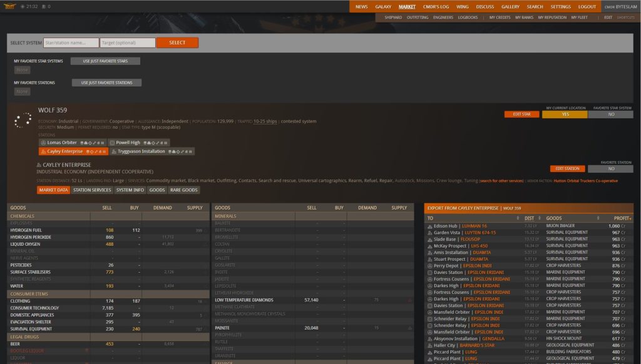Click the Inara logo in top-left corner
Viewport: 641px width, 364px height.
8,6
